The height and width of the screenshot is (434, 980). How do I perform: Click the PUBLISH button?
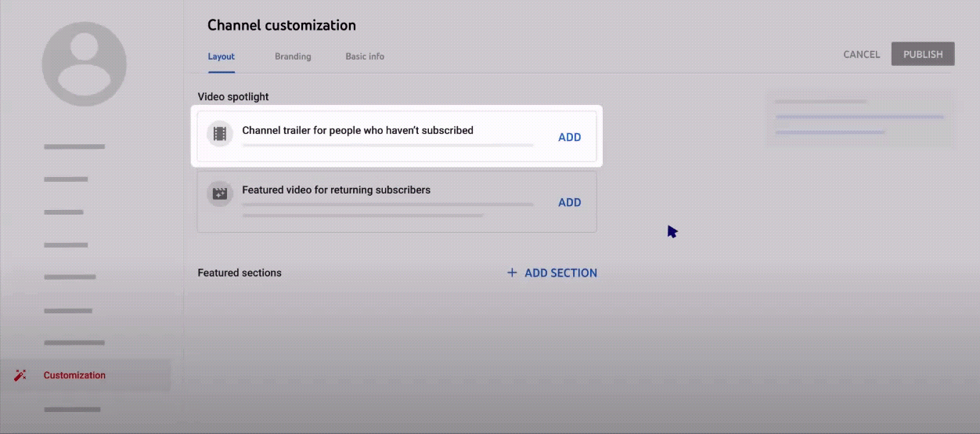tap(923, 54)
